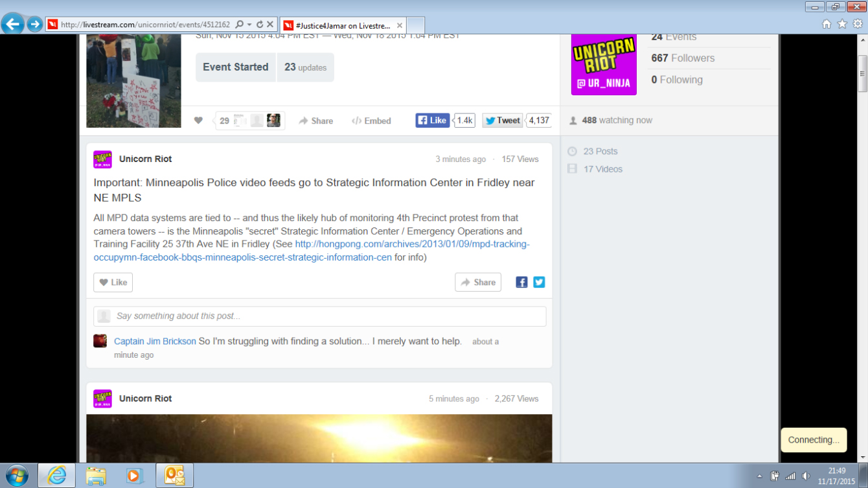Open the Tools gear menu in Internet Explorer
This screenshot has height=488, width=868.
tap(858, 23)
